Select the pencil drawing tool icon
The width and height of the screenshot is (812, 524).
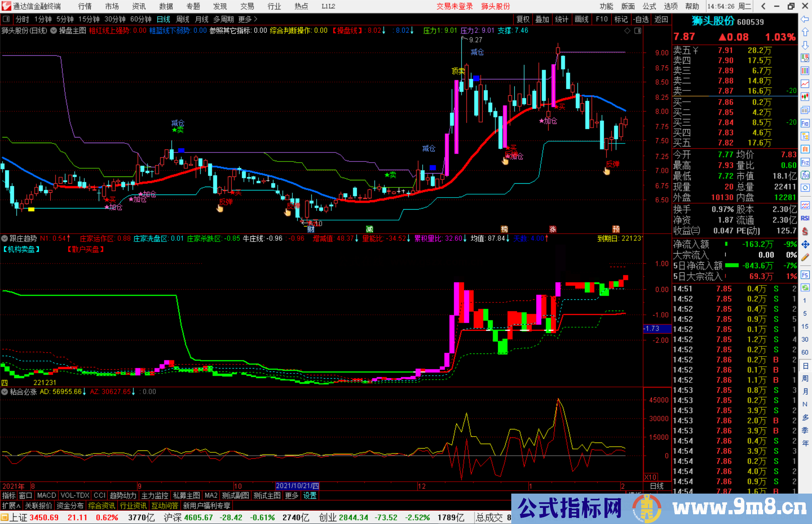[805, 258]
